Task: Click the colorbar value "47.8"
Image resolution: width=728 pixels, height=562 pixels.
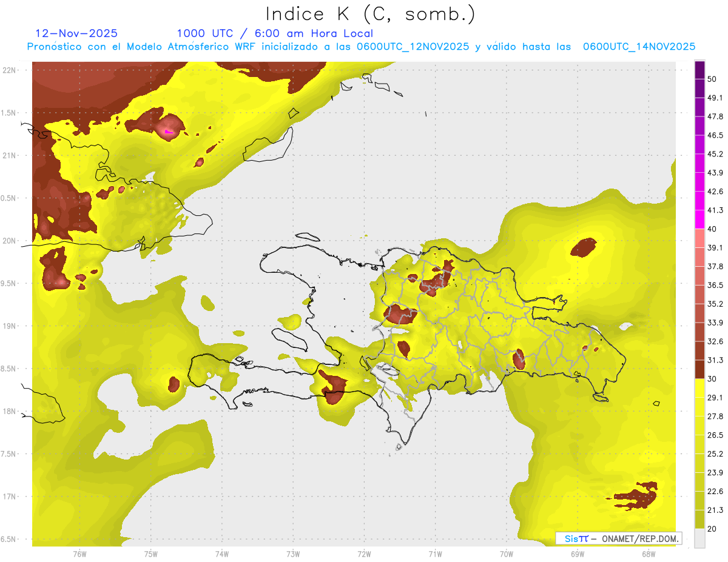Action: [x=715, y=116]
